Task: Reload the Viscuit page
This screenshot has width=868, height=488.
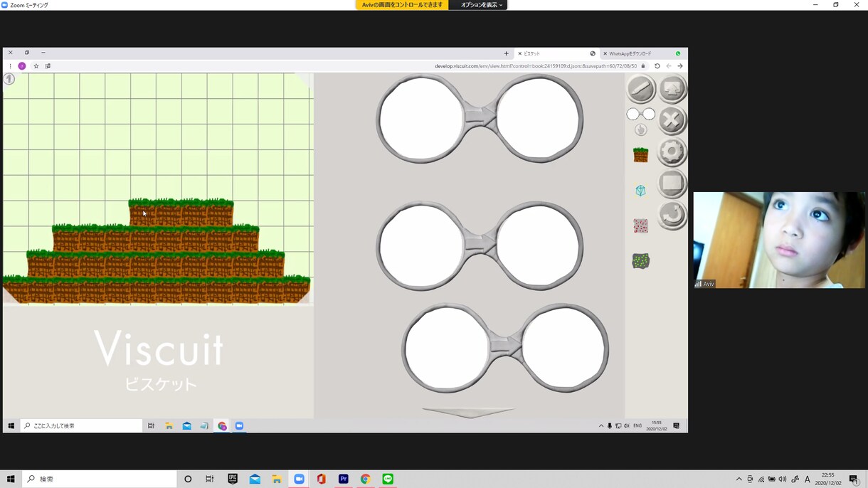Action: click(x=657, y=66)
